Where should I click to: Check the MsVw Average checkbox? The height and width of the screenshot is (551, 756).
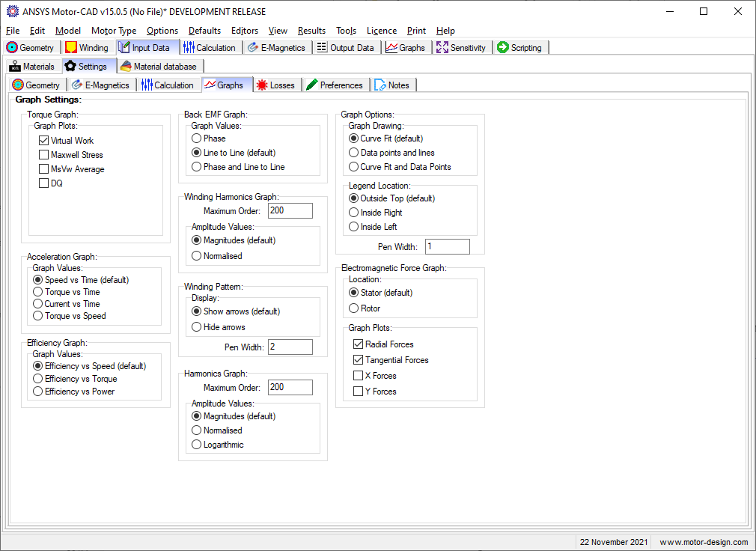[44, 169]
